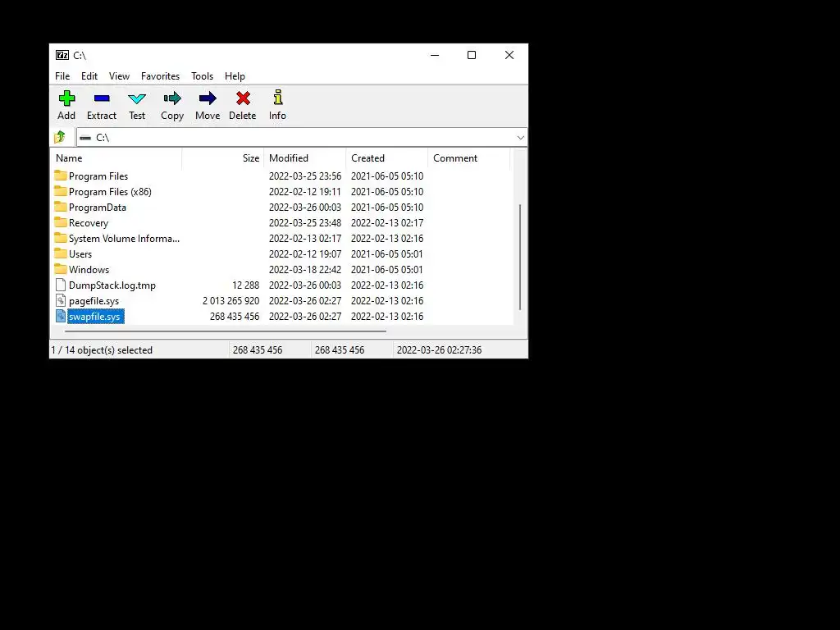
Task: Open the Help menu
Action: tap(235, 76)
